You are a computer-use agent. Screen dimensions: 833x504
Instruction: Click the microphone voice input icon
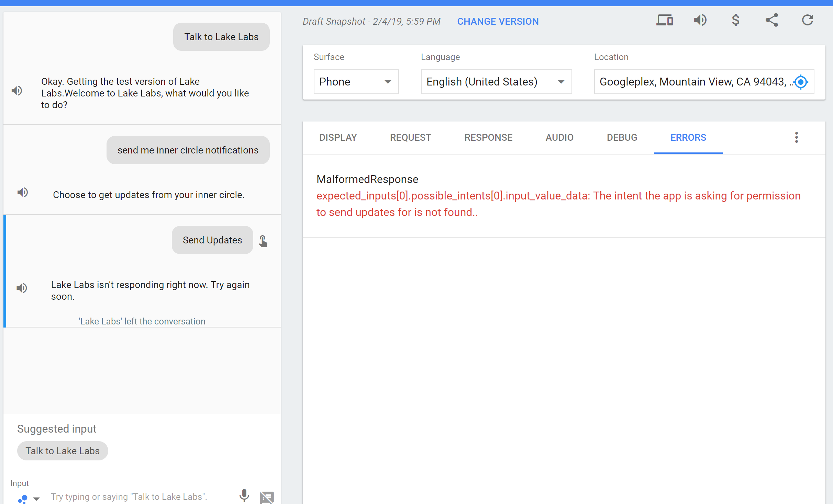(244, 495)
